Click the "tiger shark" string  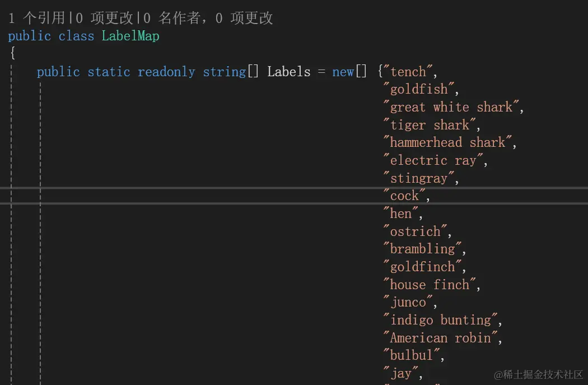pyautogui.click(x=430, y=124)
